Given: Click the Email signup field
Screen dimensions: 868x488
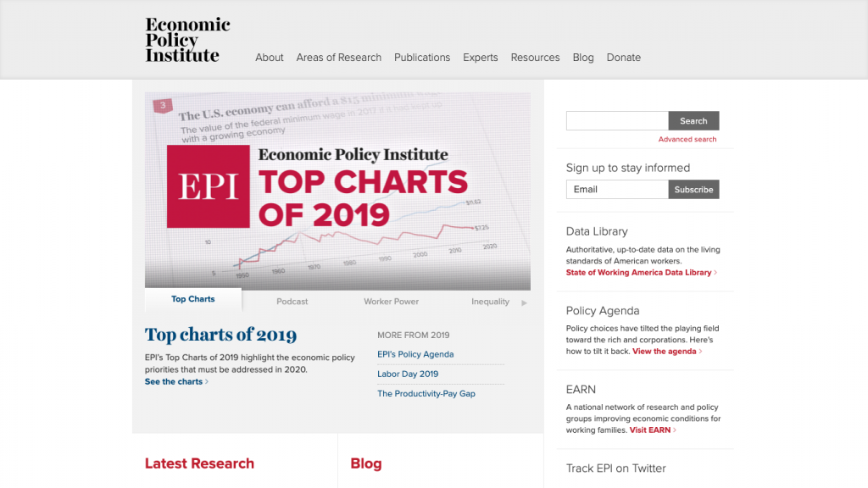Looking at the screenshot, I should 617,189.
